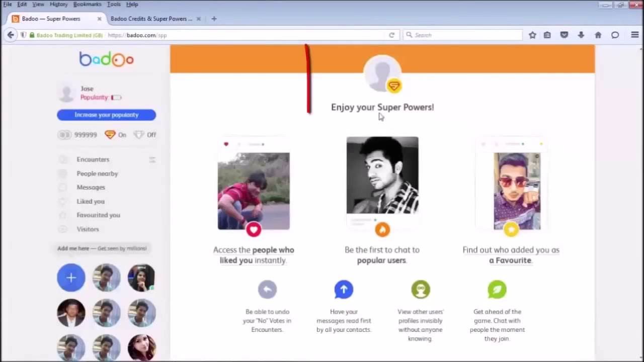This screenshot has height=362, width=644.
Task: Close the Badoo Super Powers tab
Action: coord(99,19)
